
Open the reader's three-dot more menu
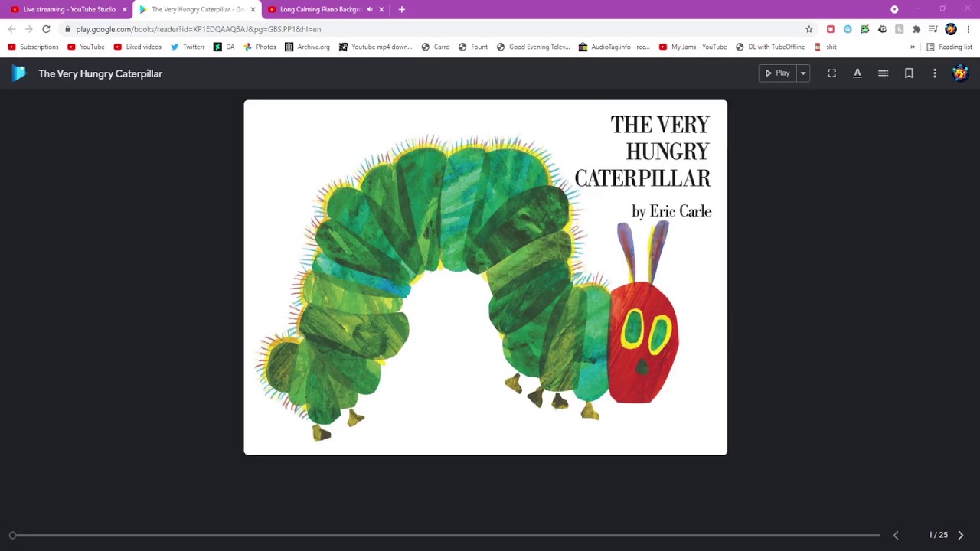(935, 73)
